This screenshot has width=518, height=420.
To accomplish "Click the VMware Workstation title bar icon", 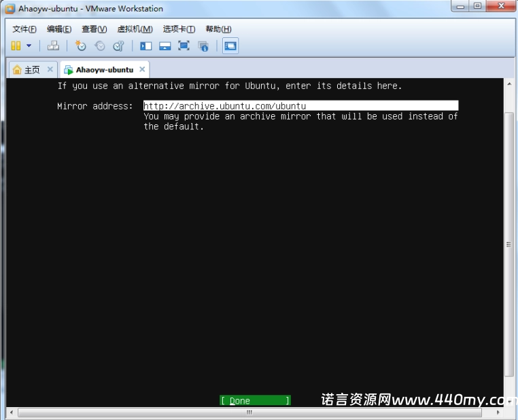I will (10, 9).
